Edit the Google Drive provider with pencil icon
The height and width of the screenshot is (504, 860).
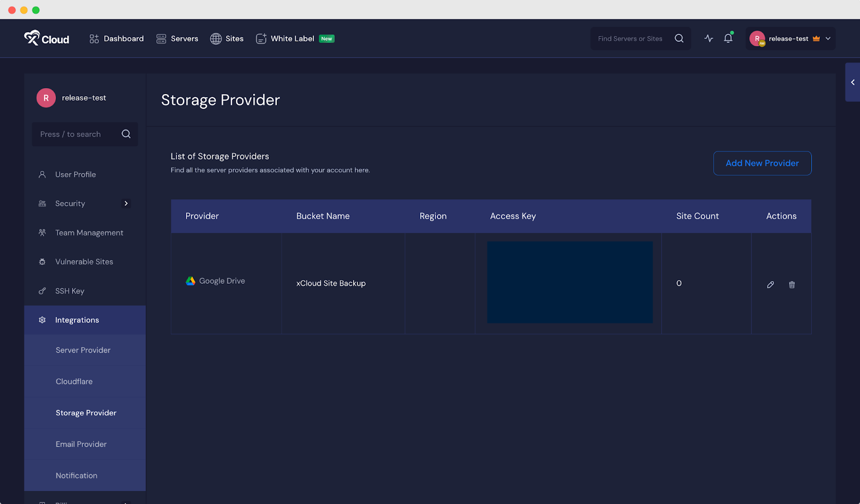[x=770, y=284]
